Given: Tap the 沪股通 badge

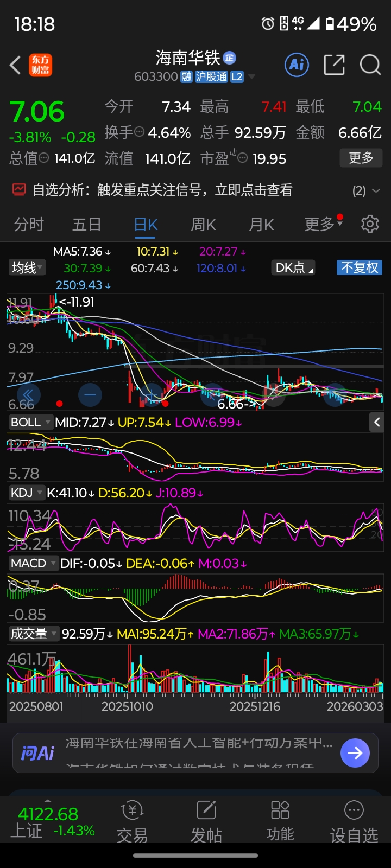Looking at the screenshot, I should pos(211,76).
